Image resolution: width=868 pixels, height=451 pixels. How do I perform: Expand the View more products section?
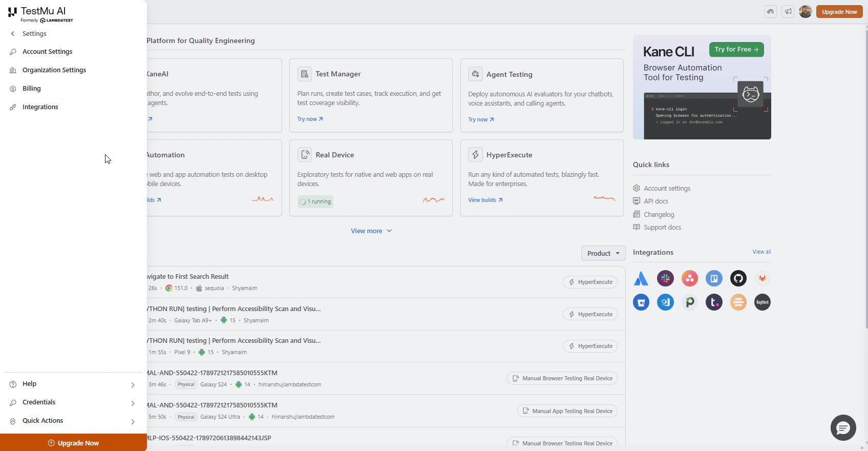371,231
